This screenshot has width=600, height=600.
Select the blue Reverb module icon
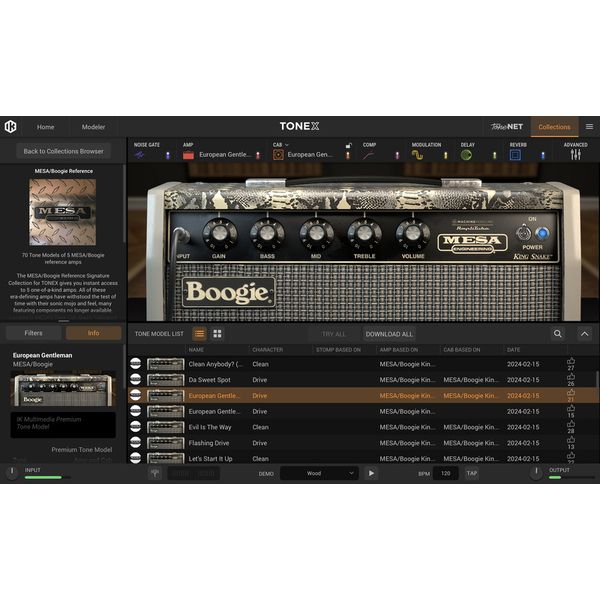(515, 155)
